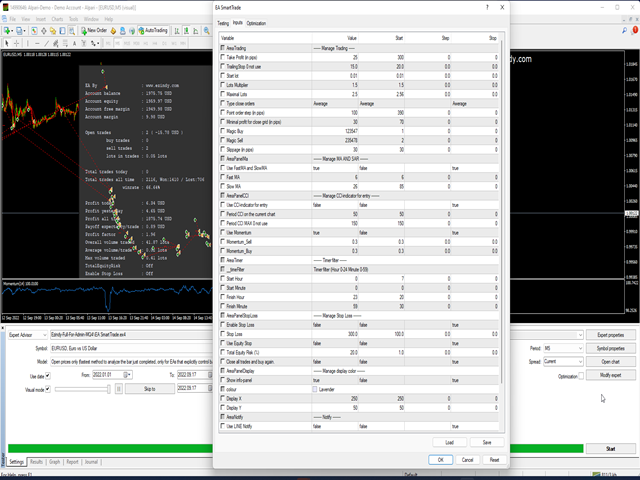
Task: Switch to the Testing tab
Action: [223, 23]
